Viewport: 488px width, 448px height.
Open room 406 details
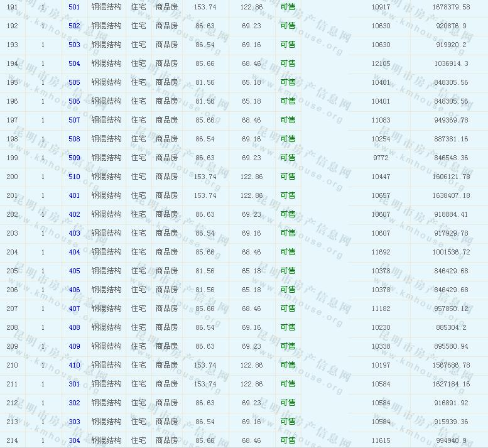click(74, 290)
